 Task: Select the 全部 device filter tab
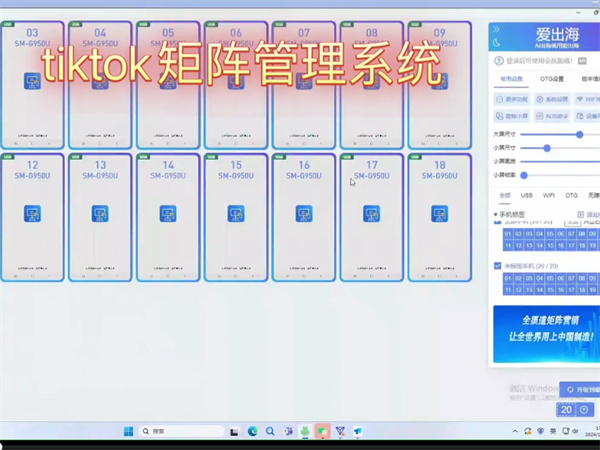(x=505, y=195)
